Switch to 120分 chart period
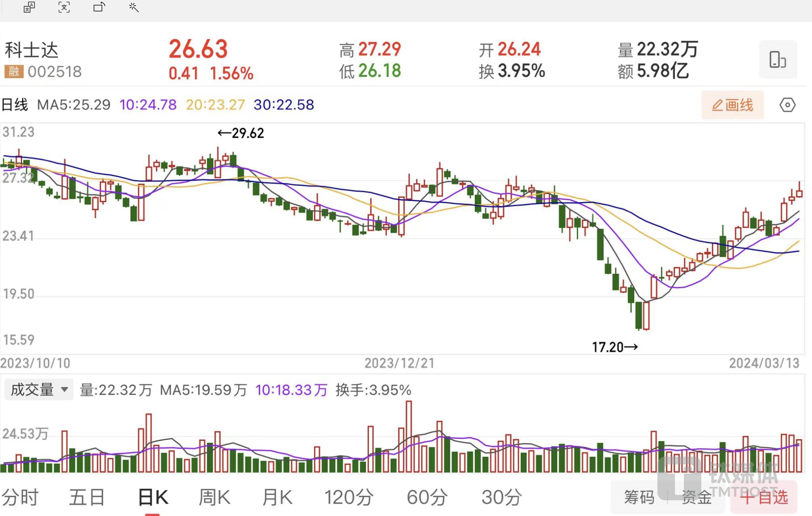 coord(349,497)
